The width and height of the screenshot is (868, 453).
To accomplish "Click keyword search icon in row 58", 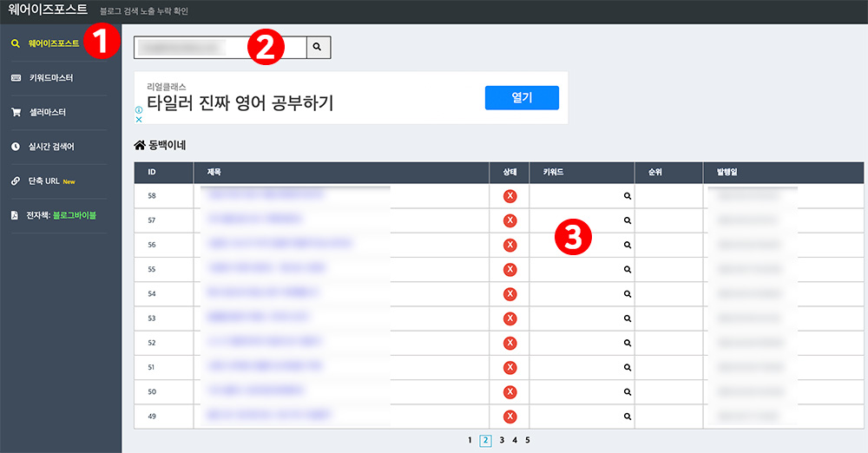I will (x=628, y=196).
